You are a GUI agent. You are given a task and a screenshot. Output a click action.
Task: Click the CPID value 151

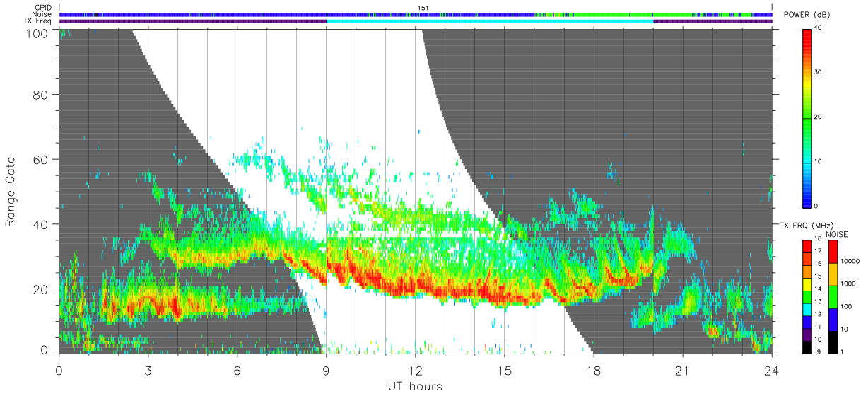(423, 8)
